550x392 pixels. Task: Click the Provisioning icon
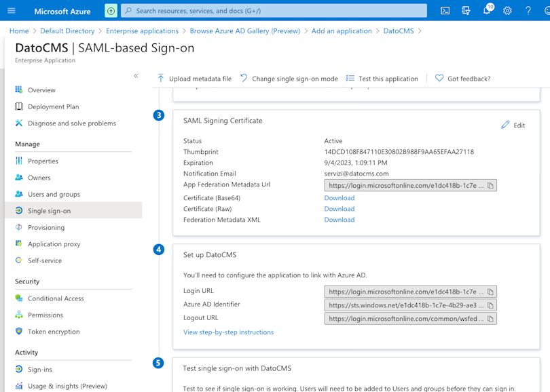pos(19,227)
